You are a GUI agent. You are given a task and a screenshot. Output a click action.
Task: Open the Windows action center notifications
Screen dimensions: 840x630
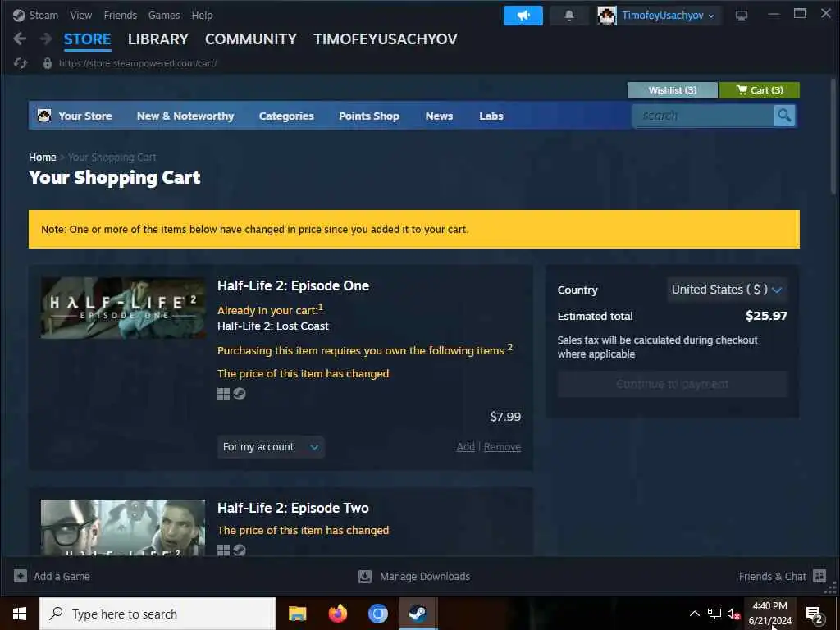click(x=815, y=614)
